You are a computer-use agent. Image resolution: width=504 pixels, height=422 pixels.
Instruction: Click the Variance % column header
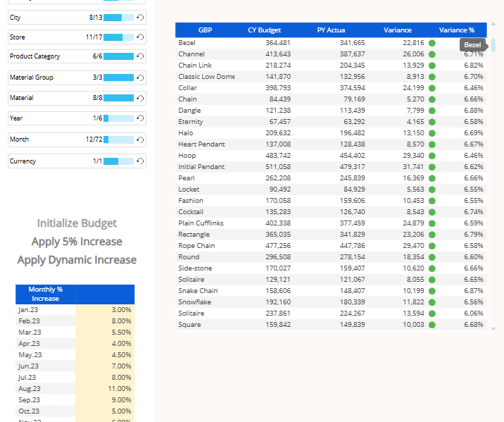tap(456, 30)
